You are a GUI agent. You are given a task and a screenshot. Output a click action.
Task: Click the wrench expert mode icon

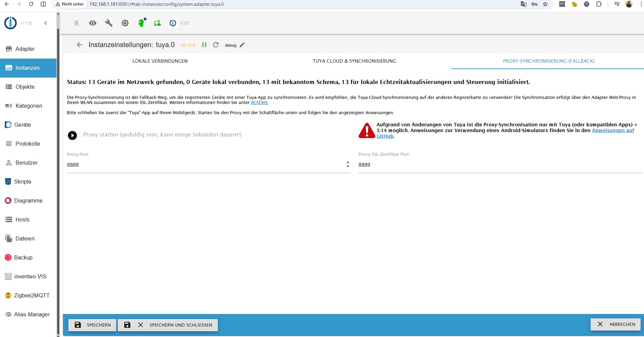(x=109, y=23)
